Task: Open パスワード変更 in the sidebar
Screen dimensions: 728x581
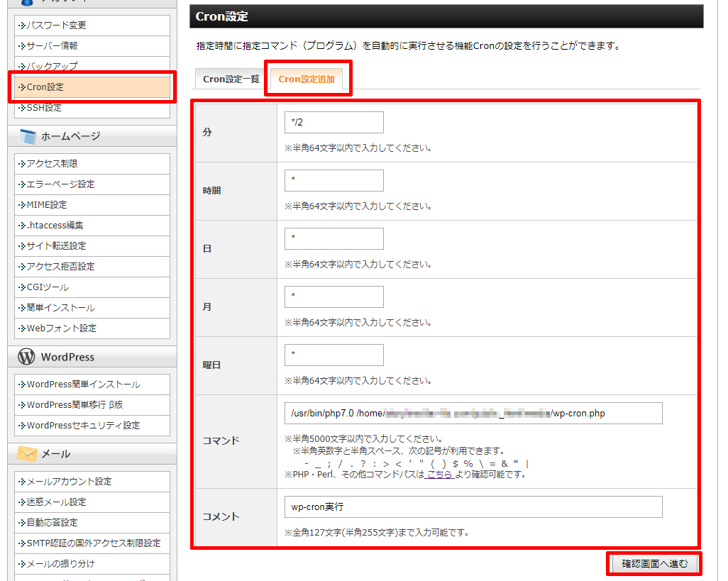Action: click(56, 26)
